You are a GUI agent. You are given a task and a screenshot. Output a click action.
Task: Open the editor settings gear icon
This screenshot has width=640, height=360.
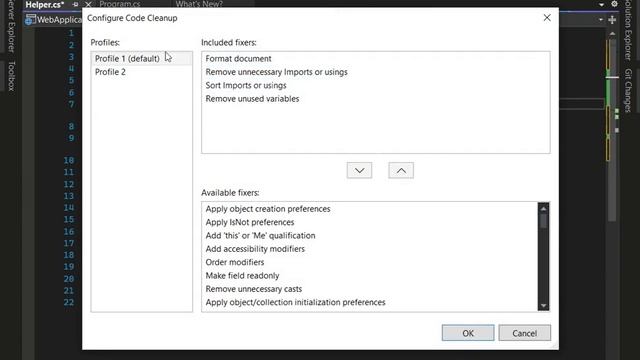(x=614, y=4)
